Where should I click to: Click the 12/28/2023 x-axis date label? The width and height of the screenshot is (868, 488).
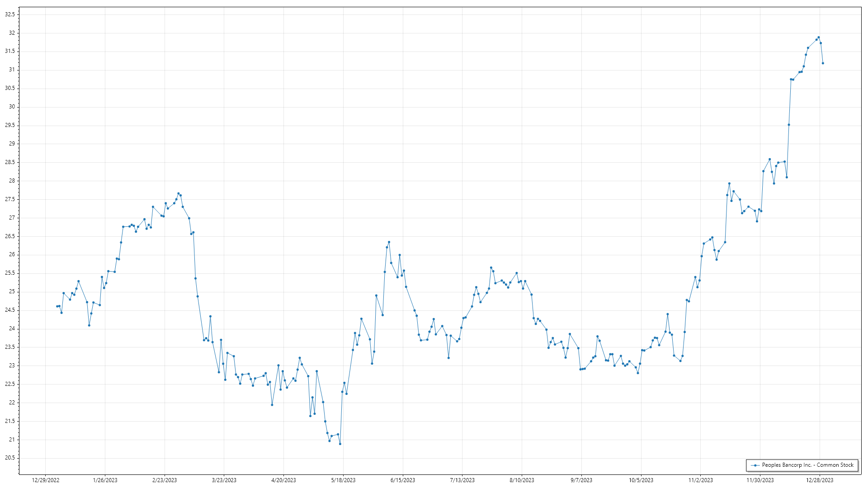(x=820, y=480)
